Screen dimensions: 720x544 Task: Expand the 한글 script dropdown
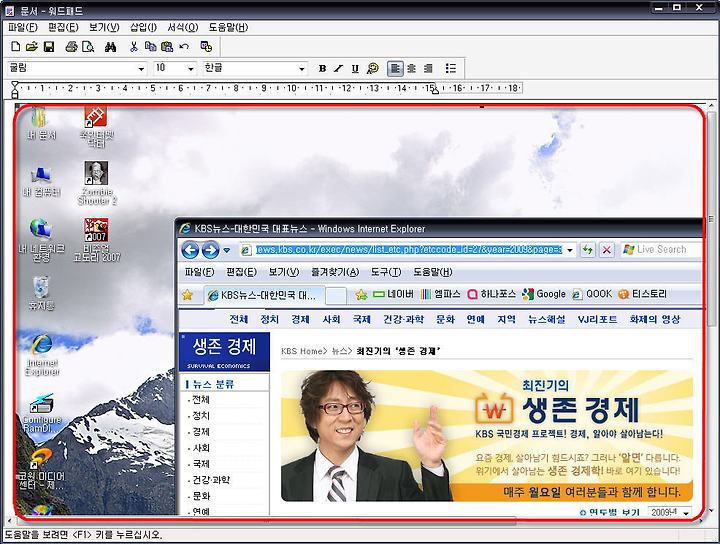click(x=301, y=69)
